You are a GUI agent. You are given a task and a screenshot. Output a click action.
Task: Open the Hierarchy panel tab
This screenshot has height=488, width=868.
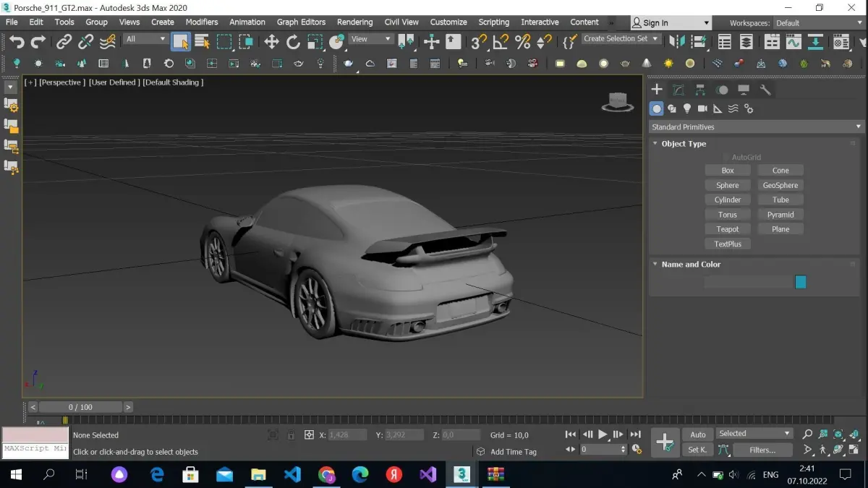pos(700,90)
